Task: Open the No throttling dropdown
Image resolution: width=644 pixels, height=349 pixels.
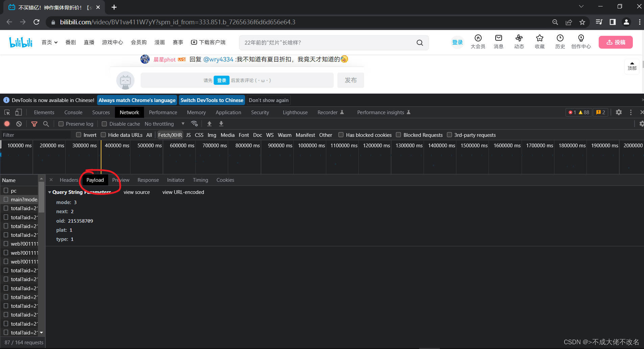Action: [x=165, y=124]
